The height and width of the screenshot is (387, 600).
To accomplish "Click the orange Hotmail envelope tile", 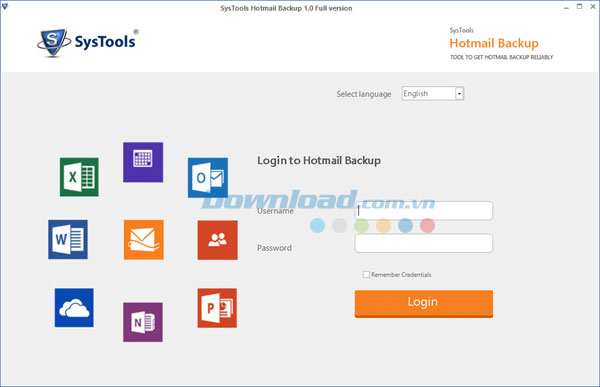I will [x=144, y=240].
